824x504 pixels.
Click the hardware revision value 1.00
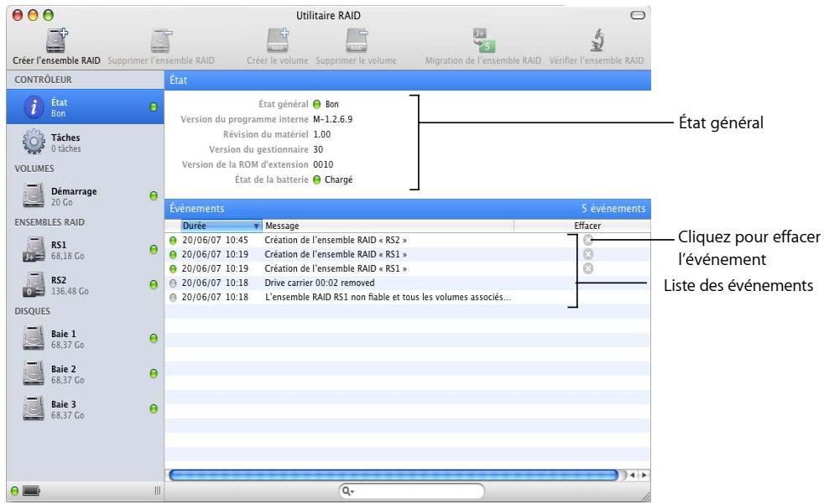pos(321,134)
